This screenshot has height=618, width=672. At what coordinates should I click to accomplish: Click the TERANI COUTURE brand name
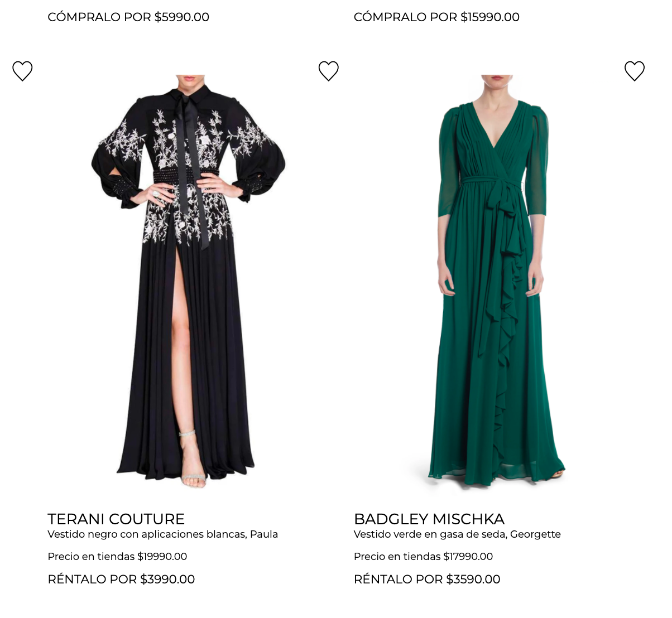pos(116,519)
